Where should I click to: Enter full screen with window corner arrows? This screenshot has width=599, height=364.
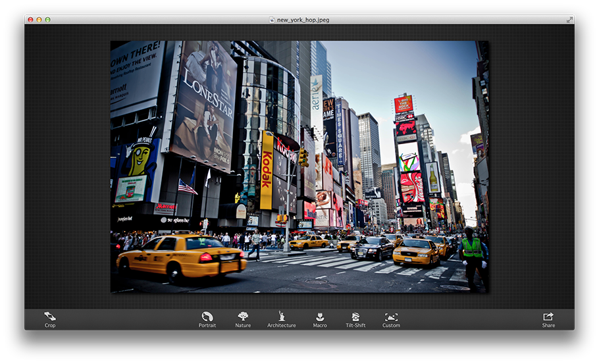tap(569, 20)
